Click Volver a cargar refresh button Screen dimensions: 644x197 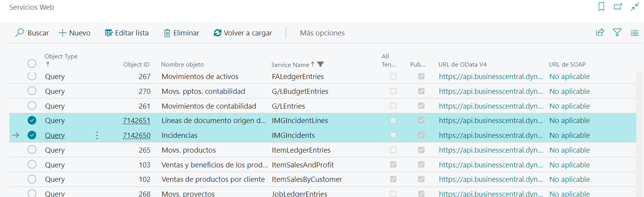click(x=243, y=33)
